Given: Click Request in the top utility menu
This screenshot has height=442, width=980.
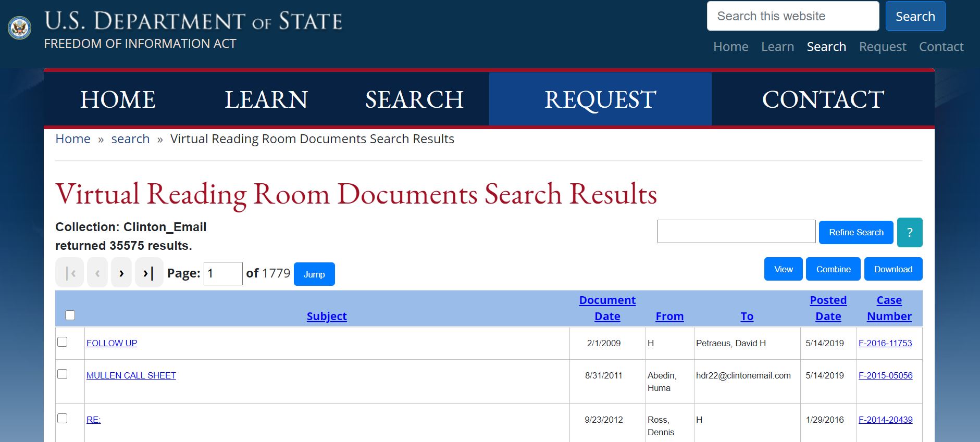Looking at the screenshot, I should [883, 47].
